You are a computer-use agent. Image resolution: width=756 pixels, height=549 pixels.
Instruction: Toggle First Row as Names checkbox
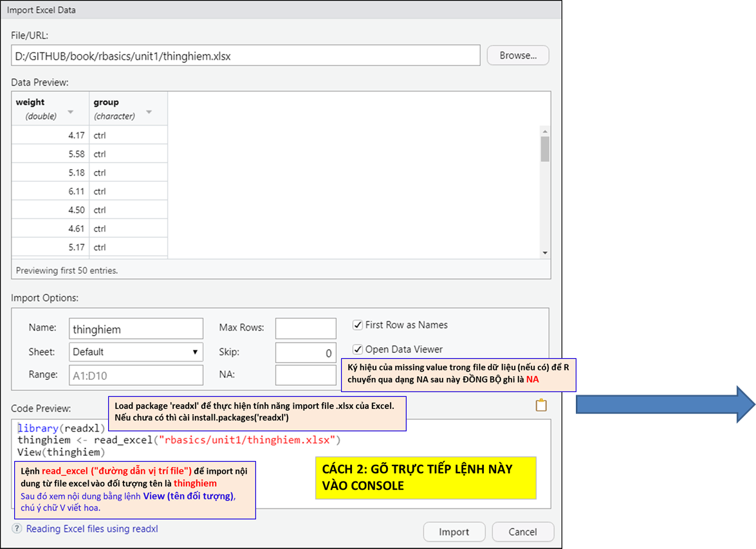pyautogui.click(x=358, y=325)
